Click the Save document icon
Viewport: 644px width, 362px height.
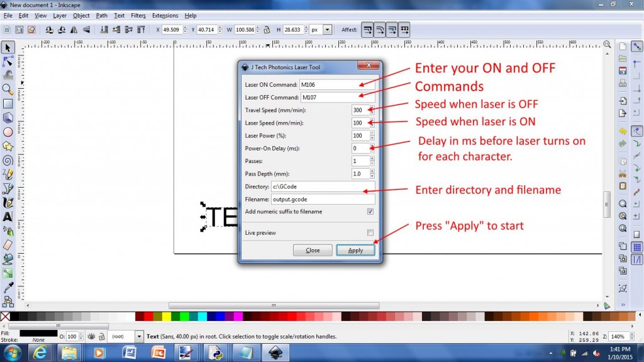click(x=623, y=71)
